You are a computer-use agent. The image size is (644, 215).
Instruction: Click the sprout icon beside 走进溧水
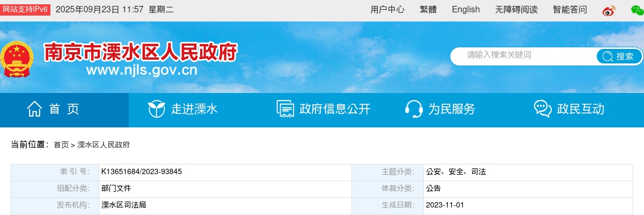[156, 109]
